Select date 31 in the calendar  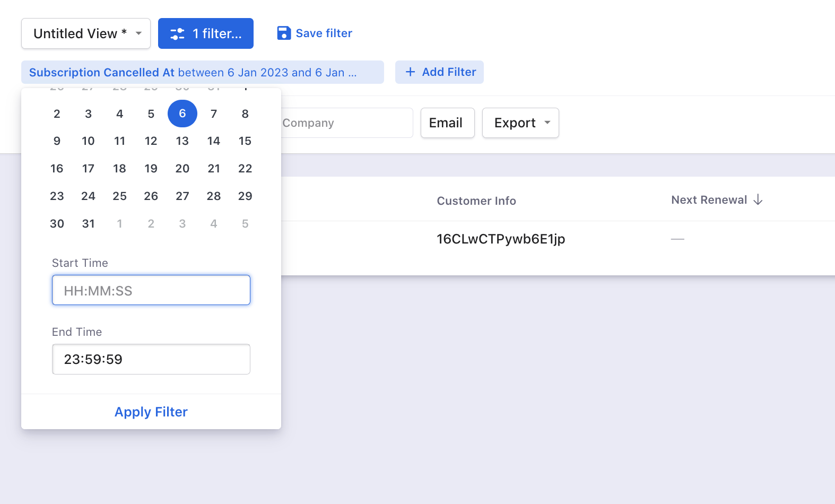click(88, 224)
